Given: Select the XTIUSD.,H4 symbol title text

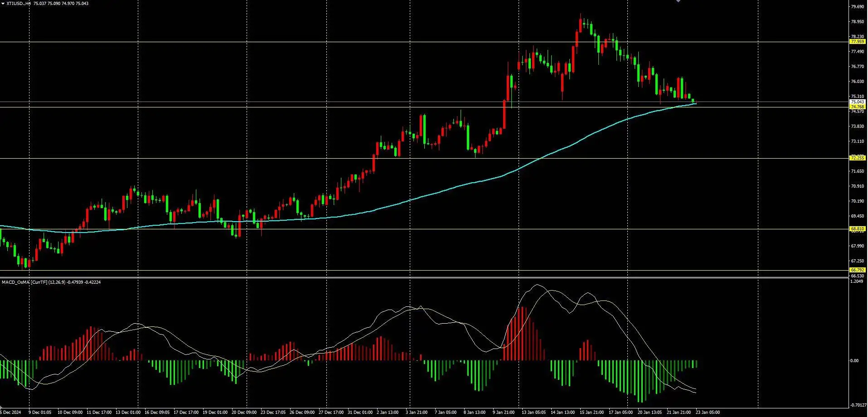Looking at the screenshot, I should coord(19,3).
